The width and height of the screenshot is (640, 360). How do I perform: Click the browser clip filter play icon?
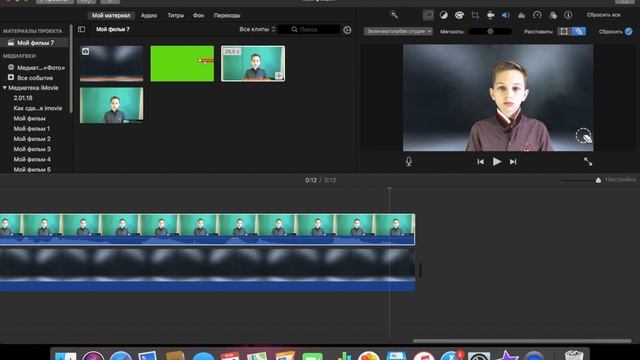[347, 29]
